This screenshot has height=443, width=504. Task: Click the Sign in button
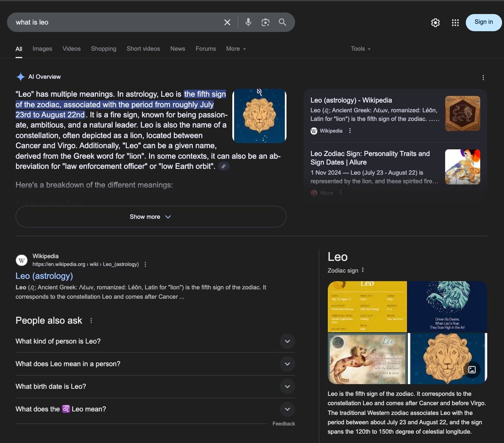[x=484, y=22]
